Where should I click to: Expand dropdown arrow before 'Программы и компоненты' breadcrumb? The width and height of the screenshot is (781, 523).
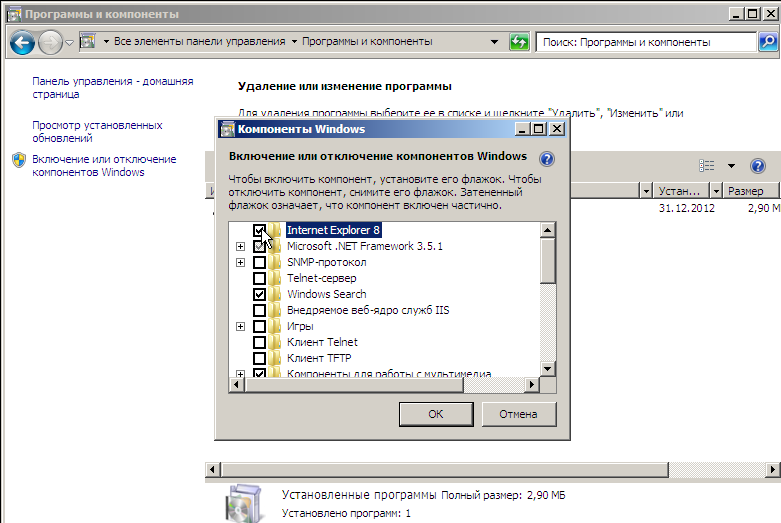294,41
